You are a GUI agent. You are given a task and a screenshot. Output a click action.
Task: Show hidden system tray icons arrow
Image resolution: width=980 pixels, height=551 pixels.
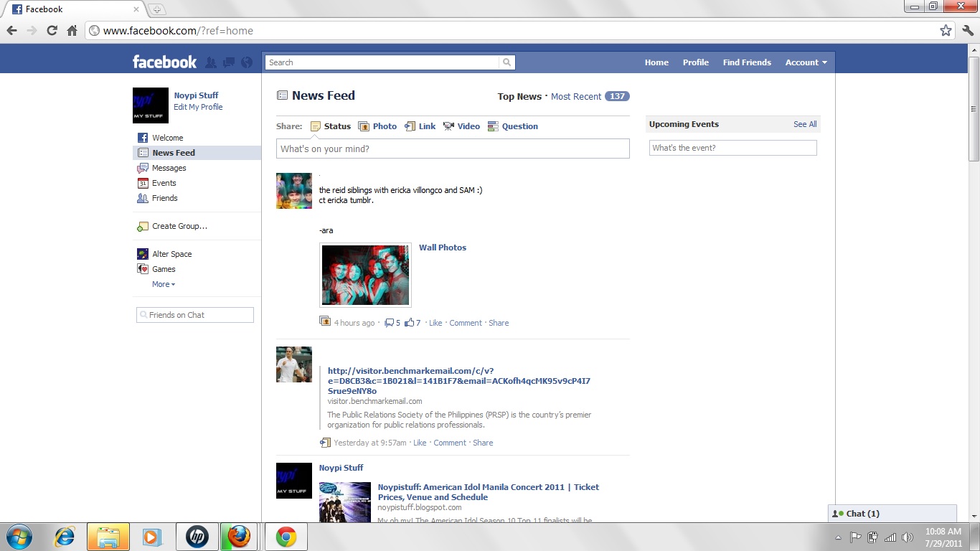coord(839,537)
